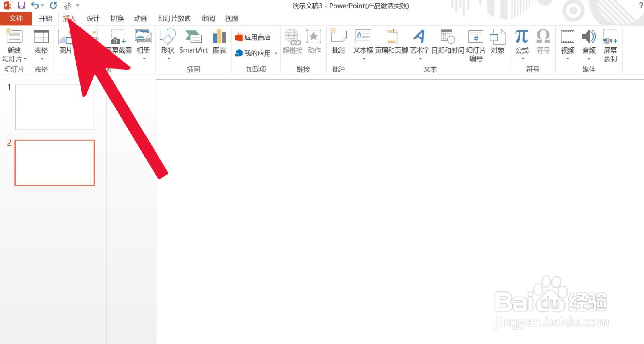Expand the 新建幻灯片 dropdown arrow
The height and width of the screenshot is (344, 644).
25,59
